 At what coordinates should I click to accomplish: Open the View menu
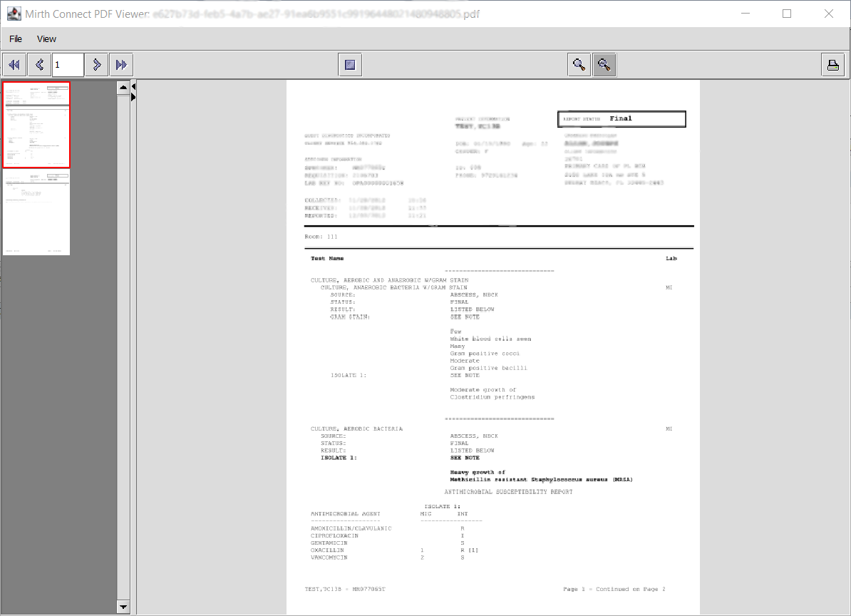(x=46, y=39)
